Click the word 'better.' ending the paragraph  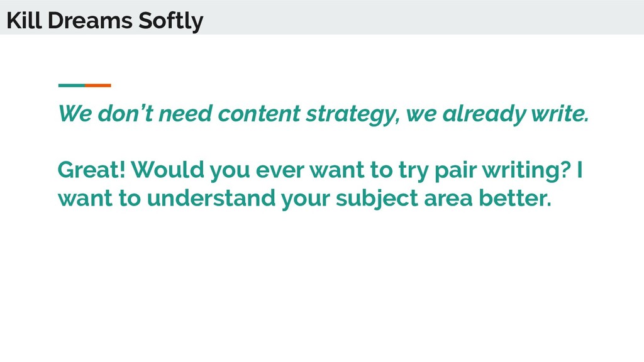tap(515, 198)
